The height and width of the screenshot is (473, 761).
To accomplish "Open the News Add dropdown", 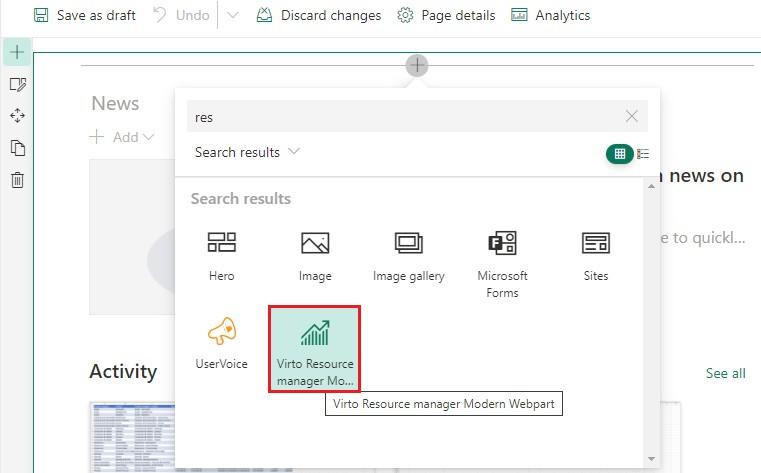I will 122,137.
